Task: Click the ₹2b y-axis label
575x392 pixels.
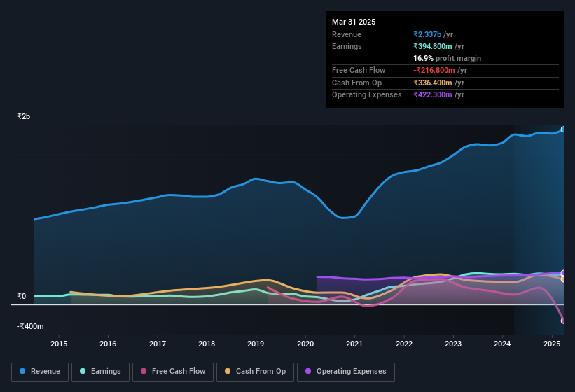Action: (24, 116)
